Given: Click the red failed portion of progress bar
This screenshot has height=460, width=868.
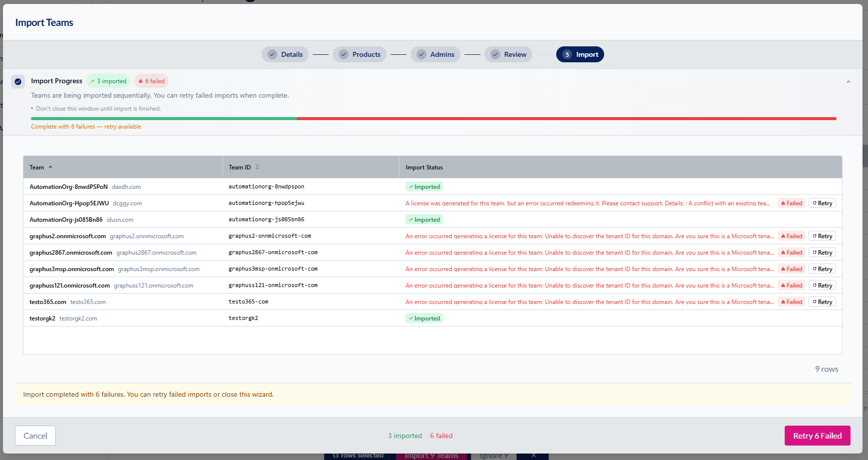Looking at the screenshot, I should (x=566, y=119).
